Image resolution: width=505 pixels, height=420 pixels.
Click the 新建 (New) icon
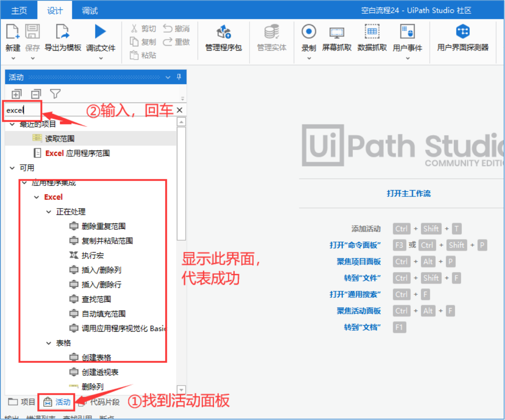12,32
